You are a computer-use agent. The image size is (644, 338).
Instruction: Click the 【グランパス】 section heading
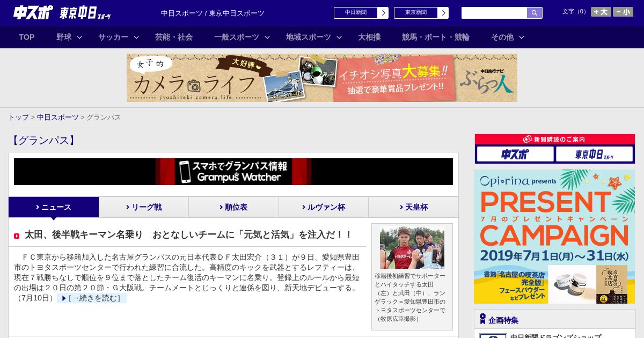point(43,141)
